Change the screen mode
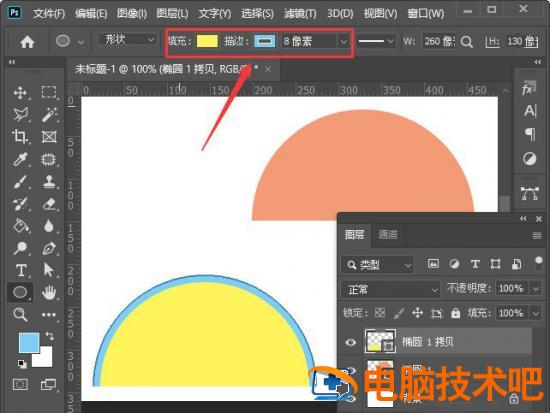550x413 pixels. [x=49, y=384]
